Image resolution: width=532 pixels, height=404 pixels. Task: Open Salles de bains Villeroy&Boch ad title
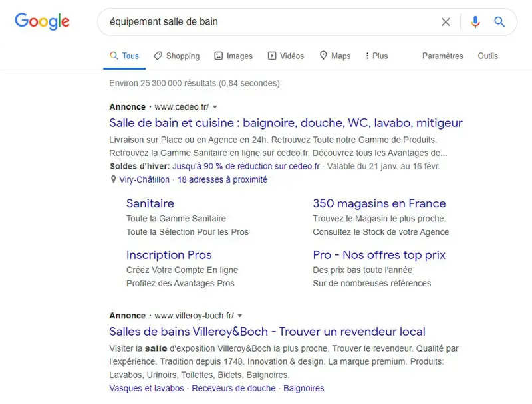coord(267,332)
